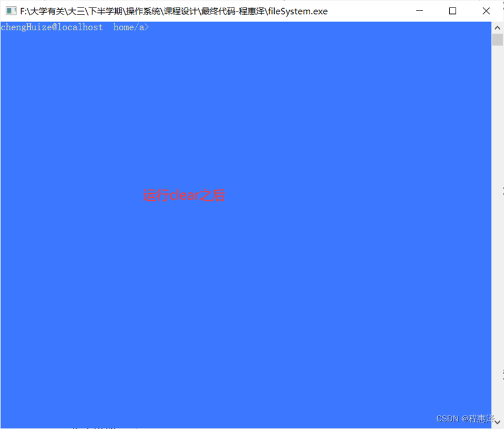Close the fileSystem.exe console window
This screenshot has width=504, height=429.
pos(486,11)
